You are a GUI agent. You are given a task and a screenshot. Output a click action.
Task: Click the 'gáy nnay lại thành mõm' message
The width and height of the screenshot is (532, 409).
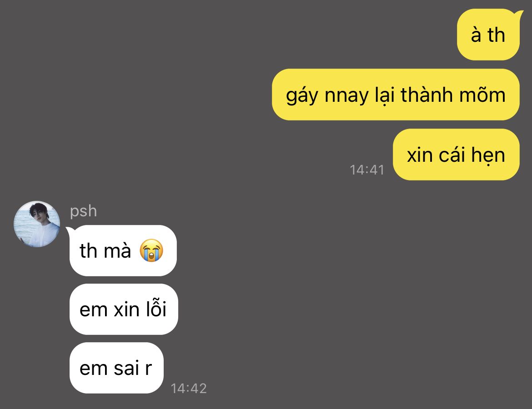click(396, 95)
